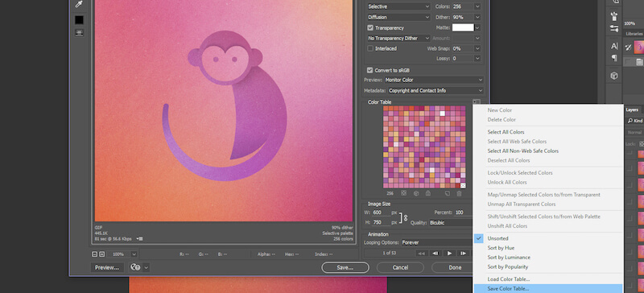Zoom in with the plus button
The height and width of the screenshot is (293, 644).
pos(102,254)
